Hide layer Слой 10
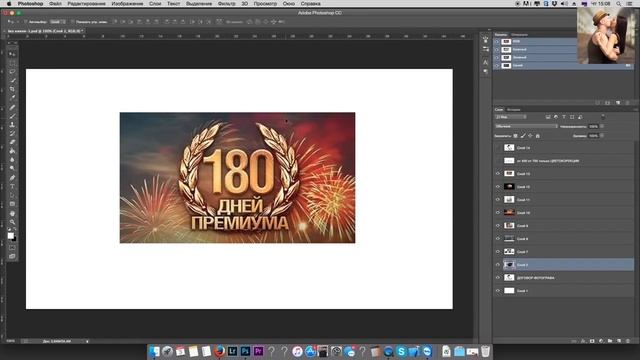Viewport: 640px width, 360px height. point(498,213)
